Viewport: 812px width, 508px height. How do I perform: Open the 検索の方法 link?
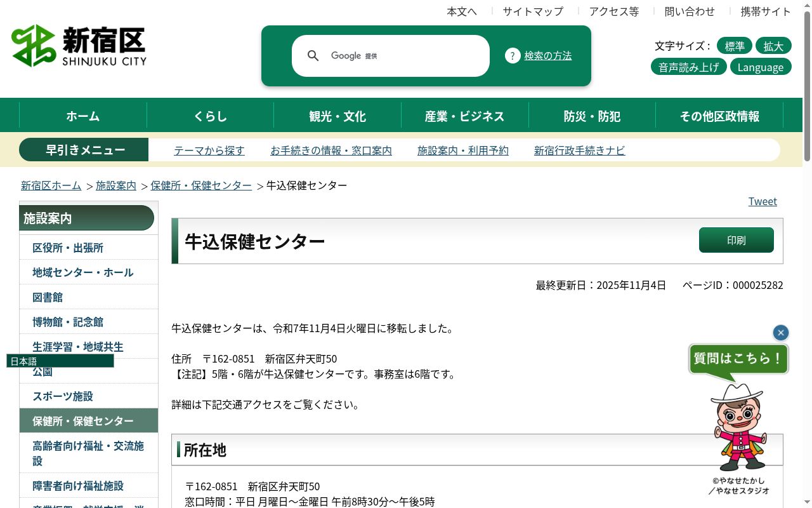coord(548,56)
